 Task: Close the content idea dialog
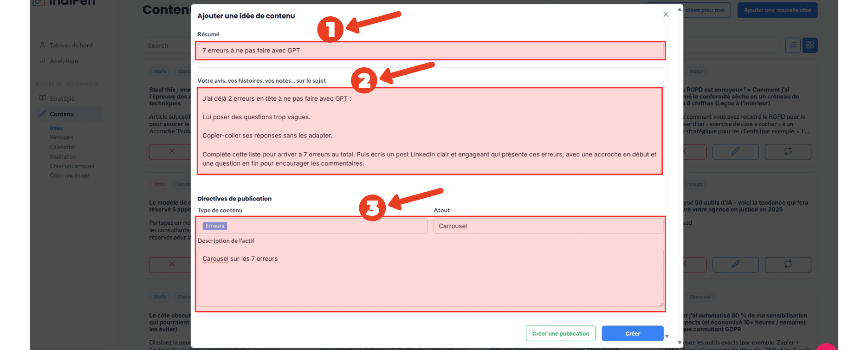666,15
